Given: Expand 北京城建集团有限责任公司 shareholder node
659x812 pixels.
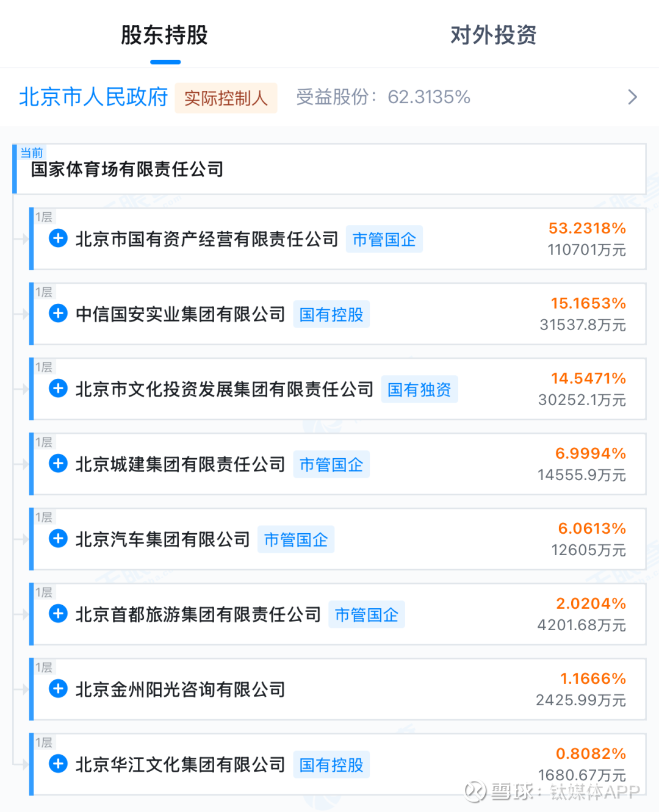Looking at the screenshot, I should pyautogui.click(x=59, y=464).
